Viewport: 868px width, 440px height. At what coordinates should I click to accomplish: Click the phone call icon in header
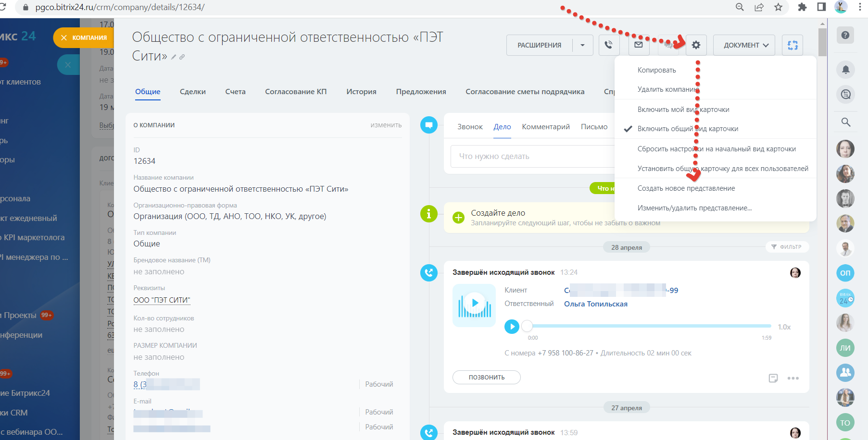pyautogui.click(x=609, y=45)
